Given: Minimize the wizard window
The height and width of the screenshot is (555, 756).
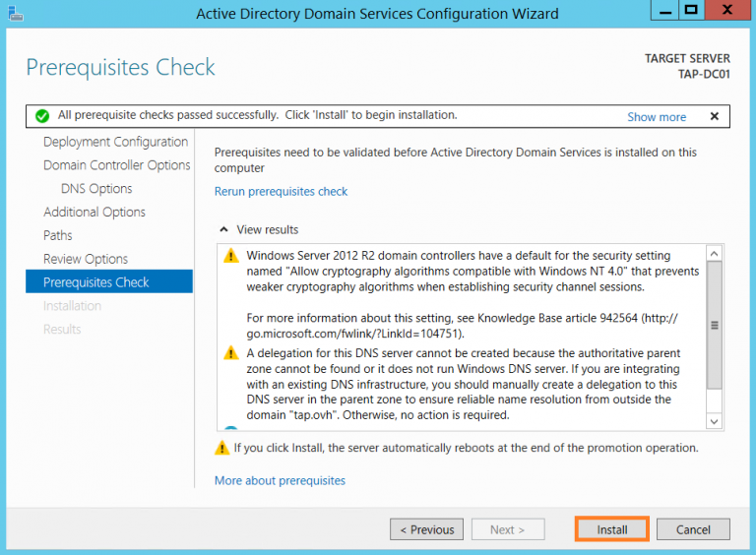Looking at the screenshot, I should point(664,10).
